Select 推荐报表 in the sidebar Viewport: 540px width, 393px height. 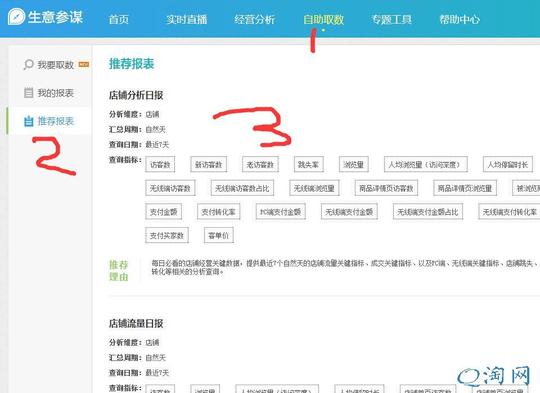coord(55,121)
